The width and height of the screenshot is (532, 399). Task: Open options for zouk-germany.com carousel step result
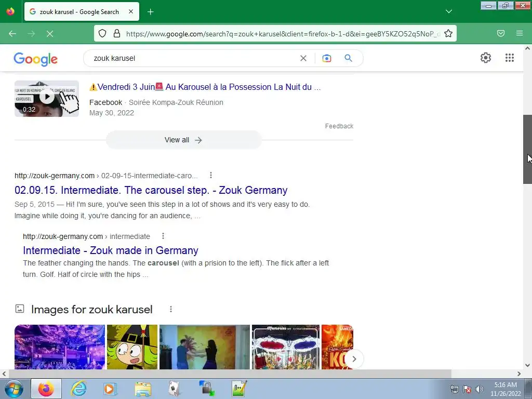click(x=211, y=175)
